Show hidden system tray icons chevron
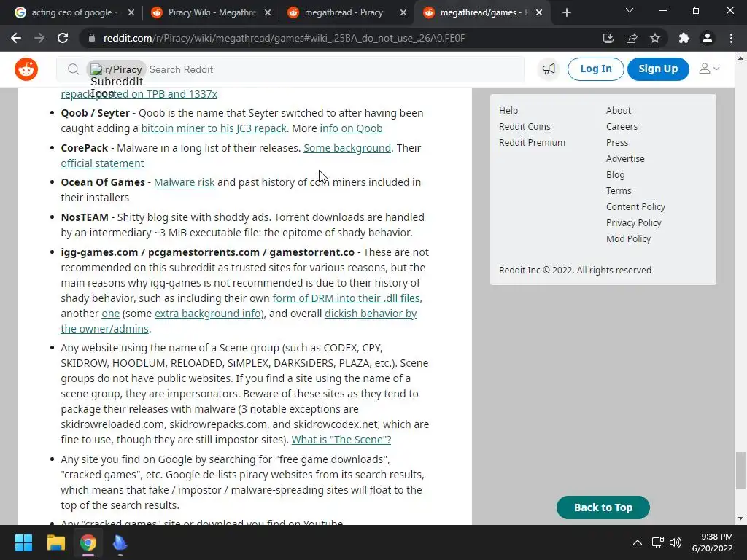The width and height of the screenshot is (747, 560). [637, 542]
